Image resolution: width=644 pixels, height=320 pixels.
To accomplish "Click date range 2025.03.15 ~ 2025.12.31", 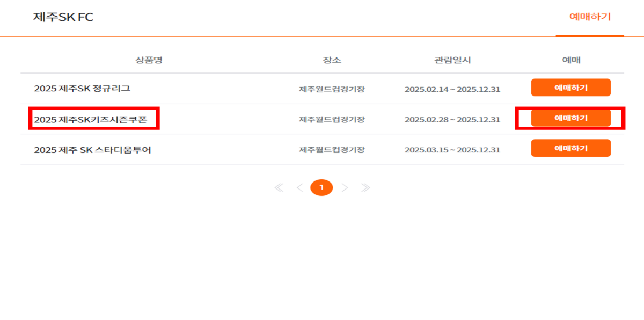I will click(452, 150).
